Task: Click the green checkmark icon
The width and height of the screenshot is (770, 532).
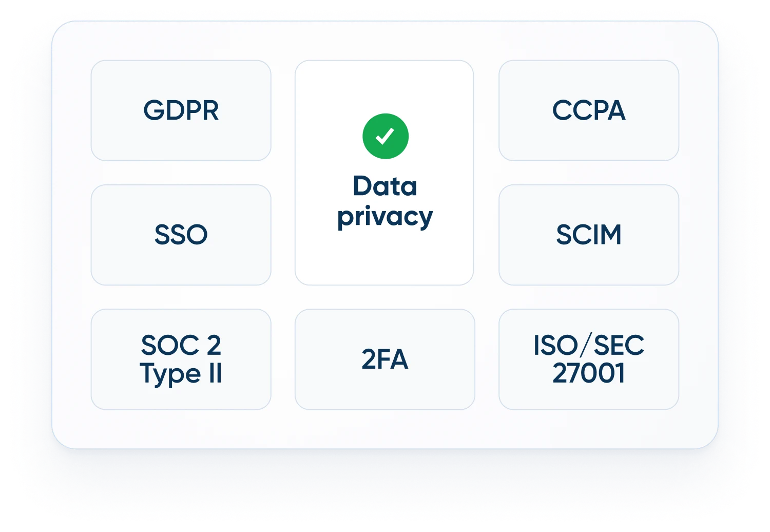Action: pyautogui.click(x=386, y=136)
